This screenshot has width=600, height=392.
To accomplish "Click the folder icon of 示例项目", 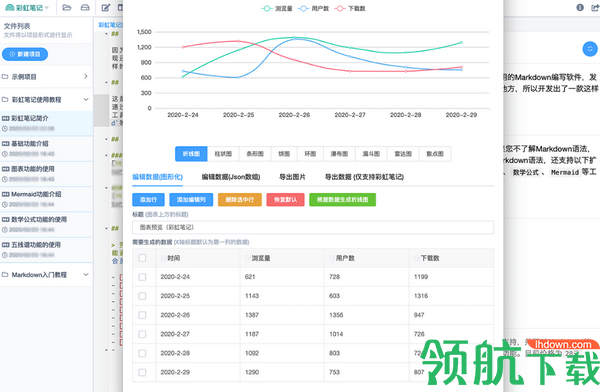I will click(x=5, y=77).
